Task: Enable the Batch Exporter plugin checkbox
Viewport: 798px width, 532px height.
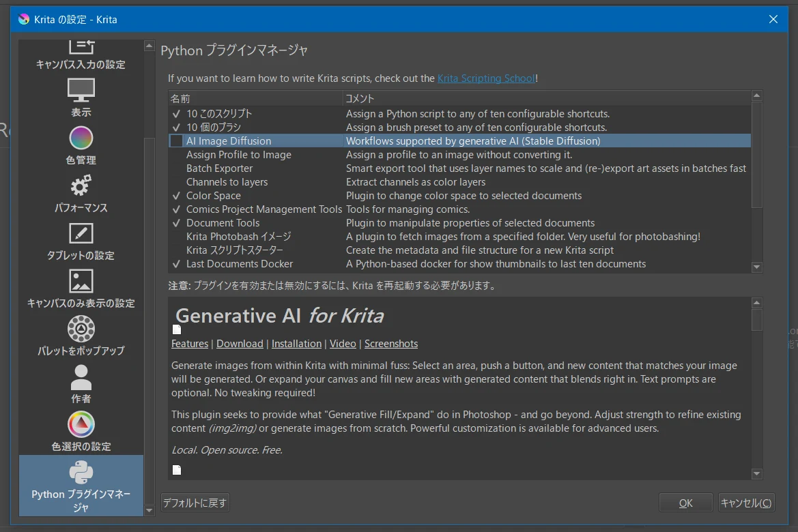Action: (176, 168)
